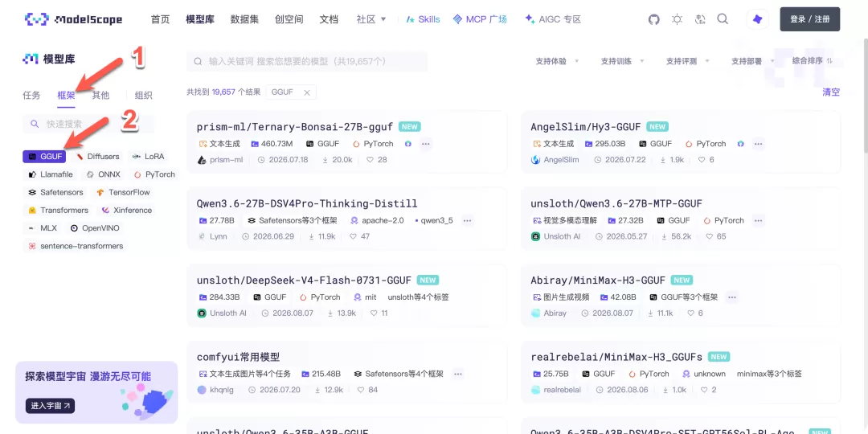Click the purple assistant icon button
Screen dimensions: 868x434
coord(757,19)
